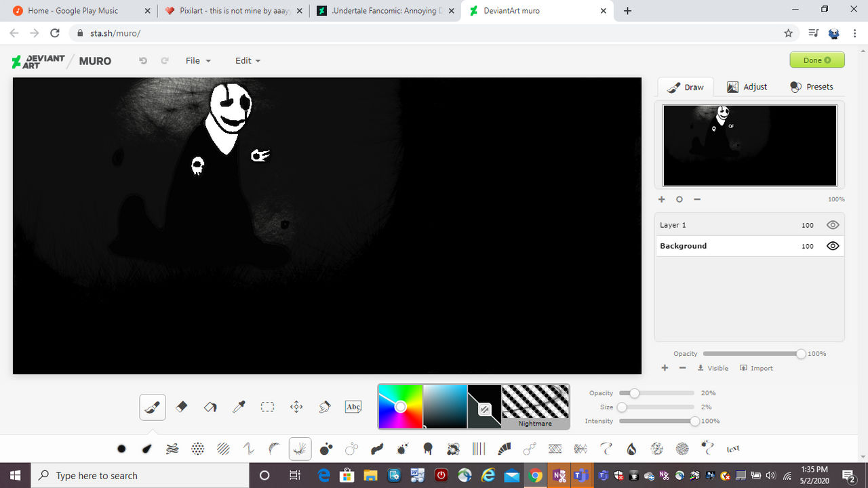Switch to the Presets tab

click(812, 87)
